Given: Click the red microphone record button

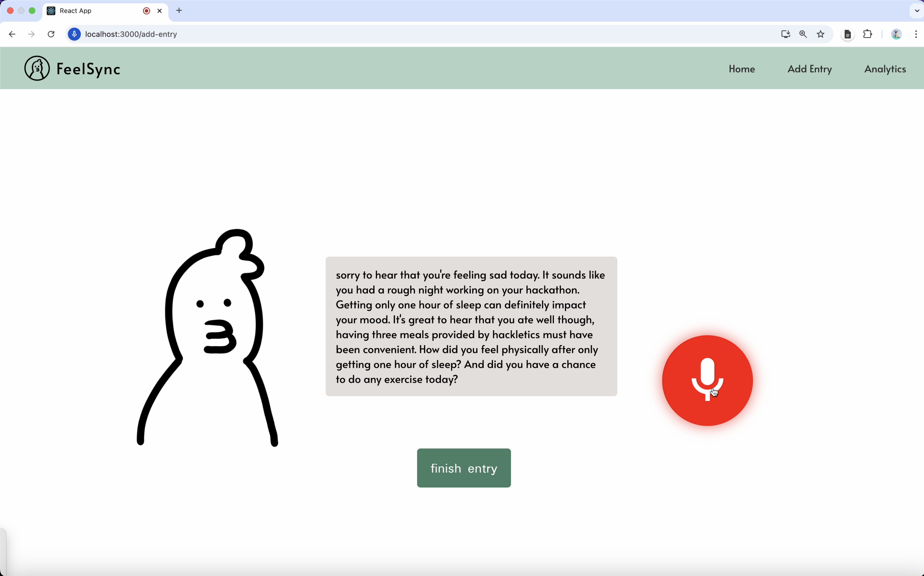Looking at the screenshot, I should tap(707, 380).
